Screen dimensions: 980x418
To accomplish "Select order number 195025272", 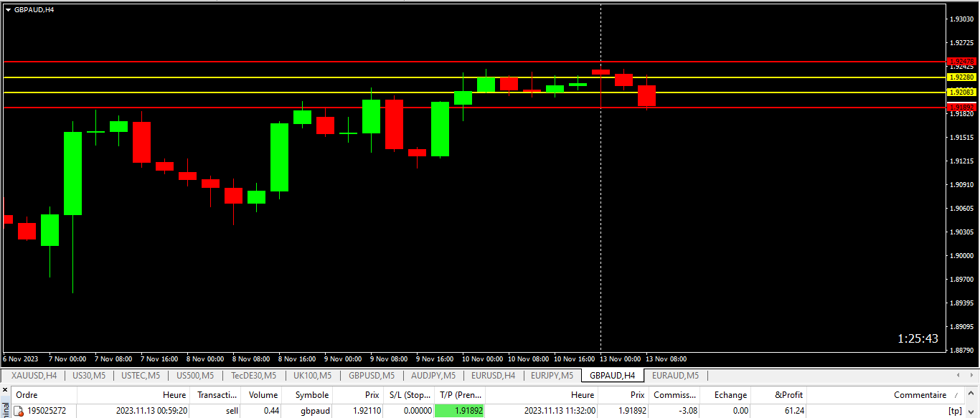I will coord(47,411).
